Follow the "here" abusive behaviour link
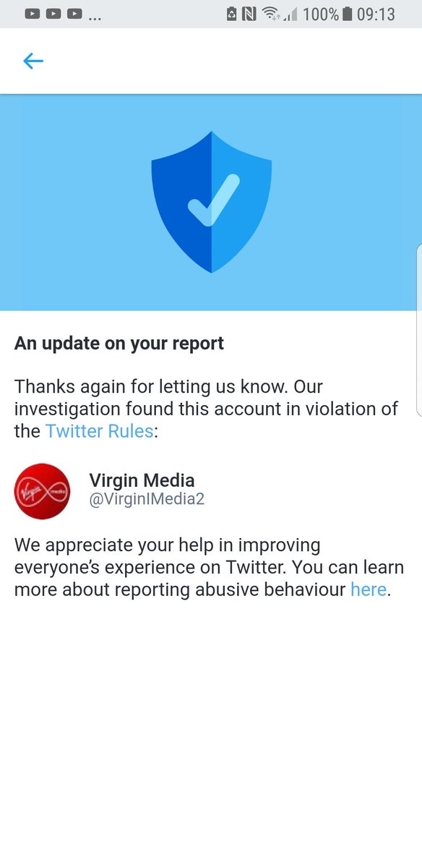Viewport: 422px width, 868px height. [369, 589]
